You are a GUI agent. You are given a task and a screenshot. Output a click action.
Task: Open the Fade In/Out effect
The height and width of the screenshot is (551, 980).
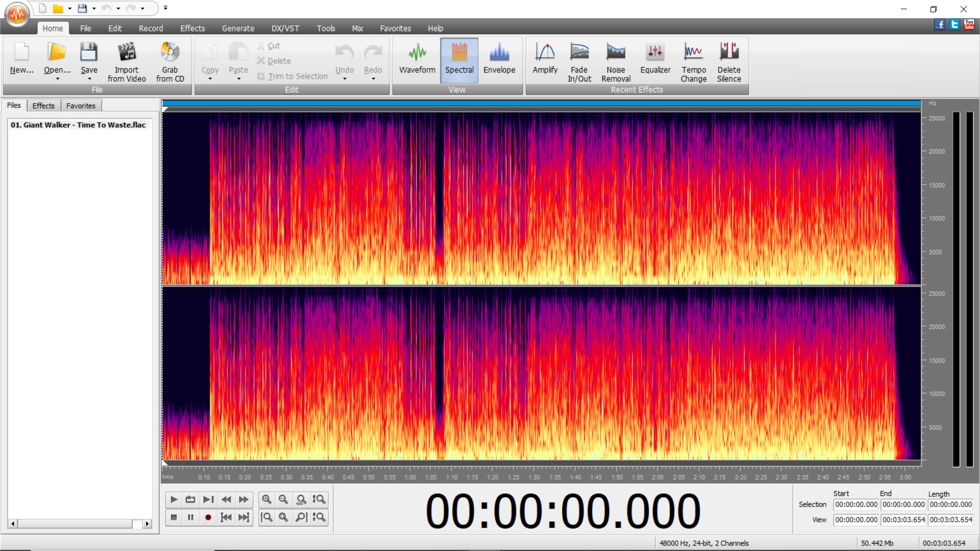pyautogui.click(x=579, y=61)
